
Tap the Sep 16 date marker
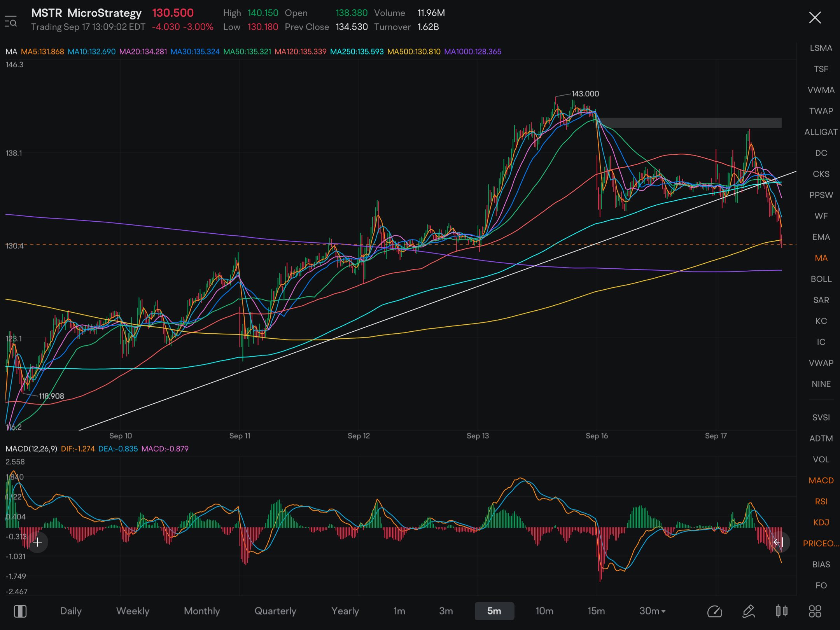pos(597,436)
